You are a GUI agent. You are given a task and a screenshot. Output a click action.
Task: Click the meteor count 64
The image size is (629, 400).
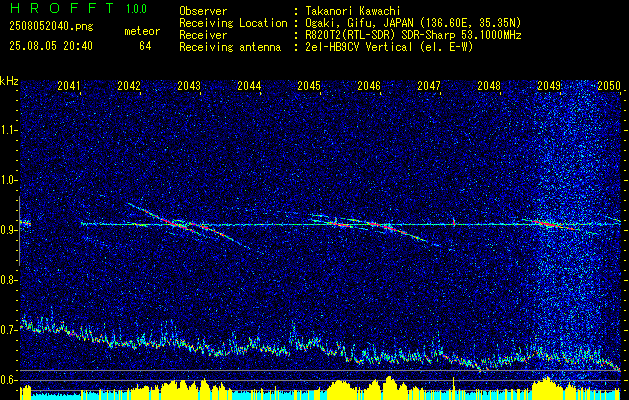(x=145, y=46)
